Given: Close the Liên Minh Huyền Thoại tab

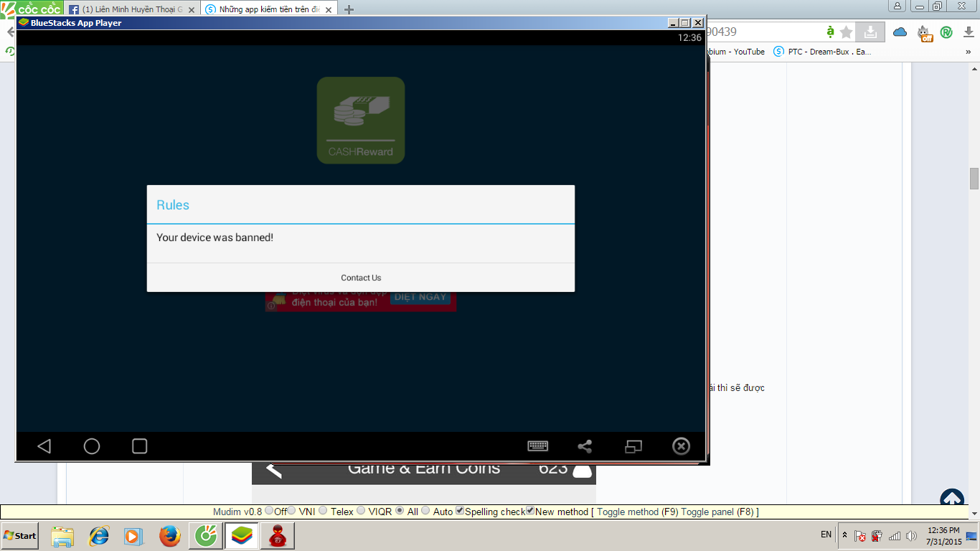Looking at the screenshot, I should pyautogui.click(x=192, y=10).
